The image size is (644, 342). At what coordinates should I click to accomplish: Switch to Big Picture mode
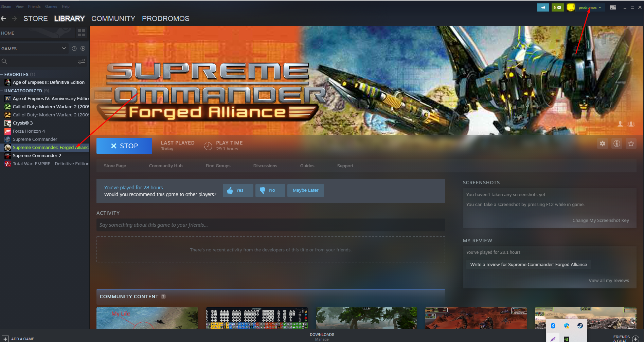(x=613, y=7)
